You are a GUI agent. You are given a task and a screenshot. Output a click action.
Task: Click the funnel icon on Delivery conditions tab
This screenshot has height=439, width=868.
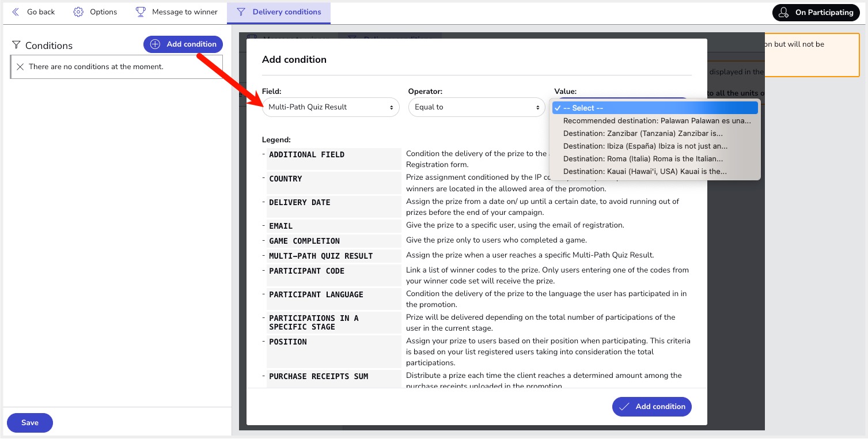pyautogui.click(x=241, y=12)
